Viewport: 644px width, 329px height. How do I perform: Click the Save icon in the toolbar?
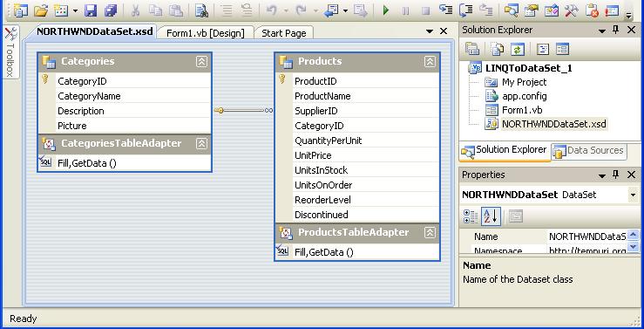(91, 10)
